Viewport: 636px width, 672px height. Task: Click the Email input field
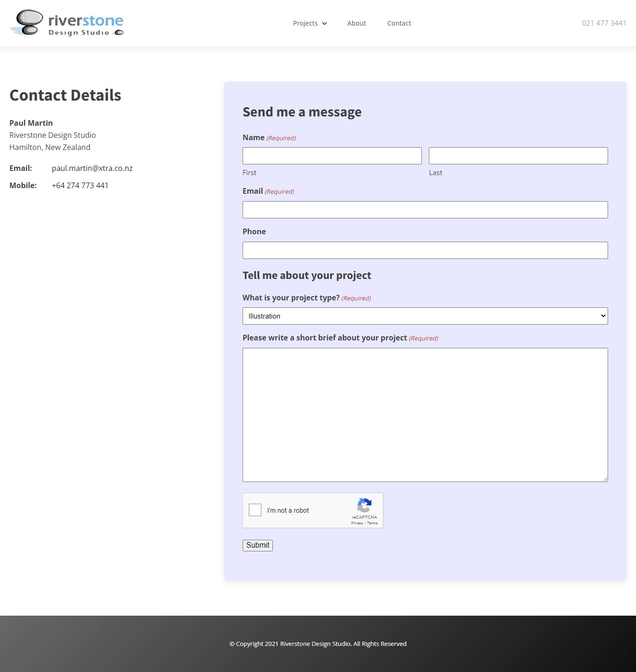click(425, 210)
